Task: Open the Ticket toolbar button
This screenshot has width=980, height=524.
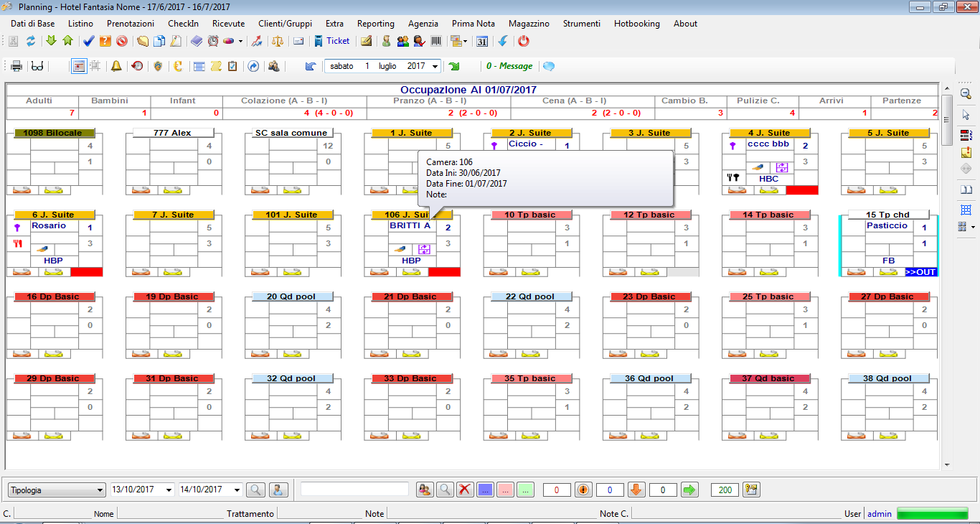Action: pyautogui.click(x=332, y=41)
